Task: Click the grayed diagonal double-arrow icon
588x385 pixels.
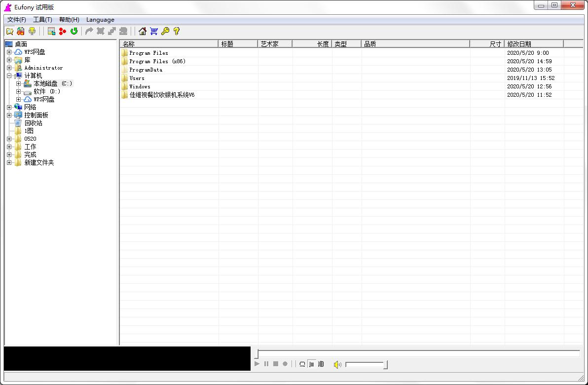Action: [112, 31]
